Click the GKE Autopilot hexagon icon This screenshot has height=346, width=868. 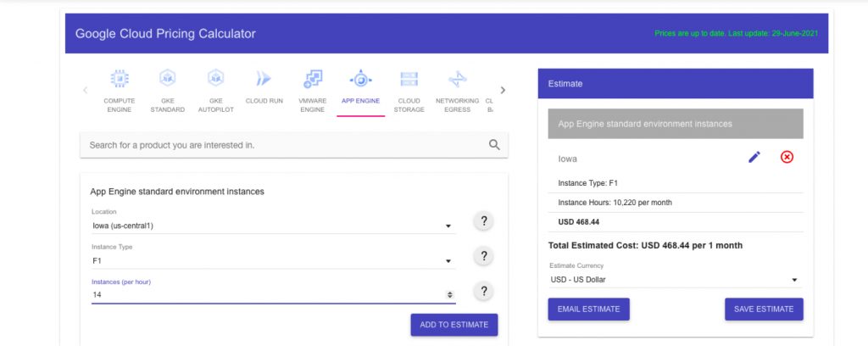(x=216, y=78)
